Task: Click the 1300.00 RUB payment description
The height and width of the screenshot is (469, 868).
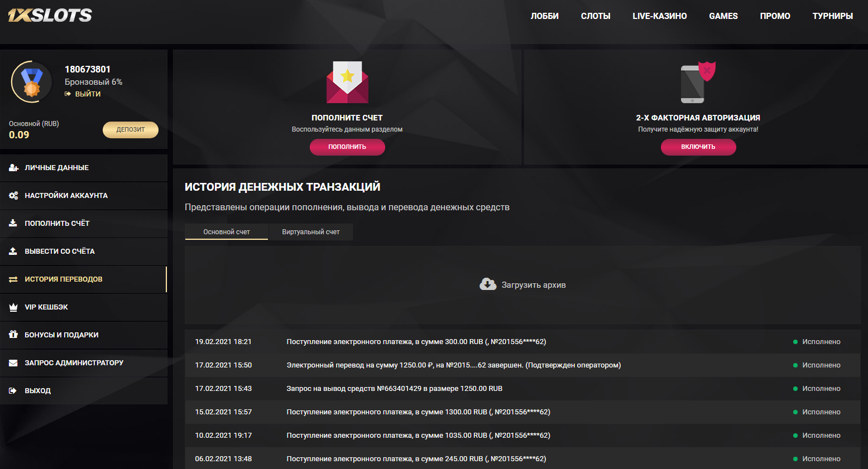Action: (419, 412)
